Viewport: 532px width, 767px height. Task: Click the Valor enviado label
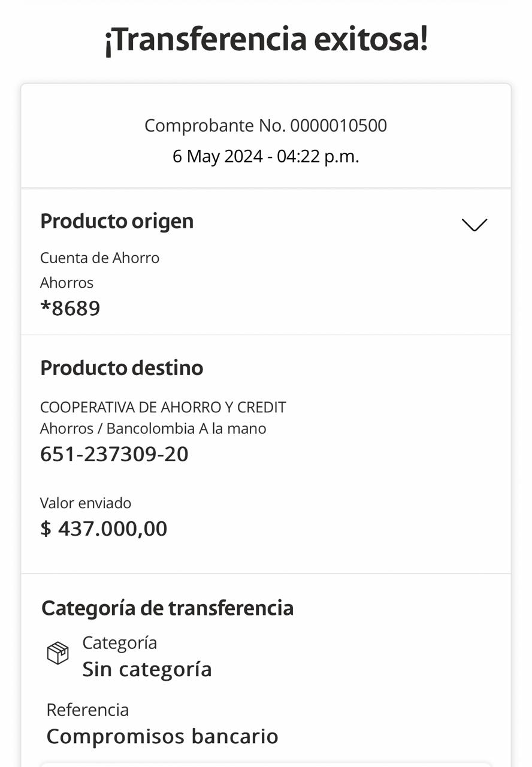pos(86,503)
